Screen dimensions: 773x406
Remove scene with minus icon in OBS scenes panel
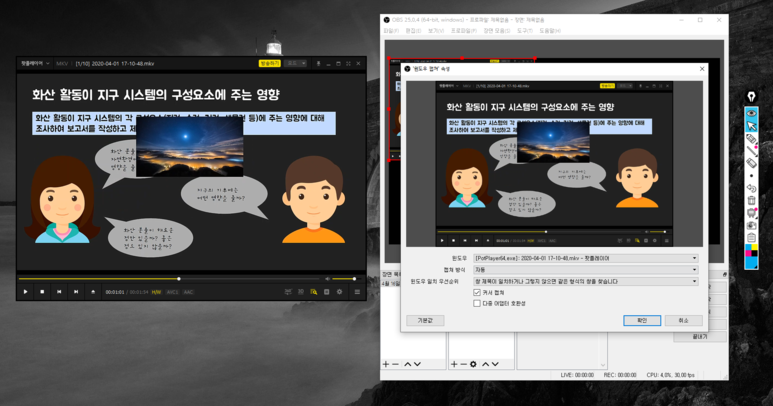tap(395, 364)
